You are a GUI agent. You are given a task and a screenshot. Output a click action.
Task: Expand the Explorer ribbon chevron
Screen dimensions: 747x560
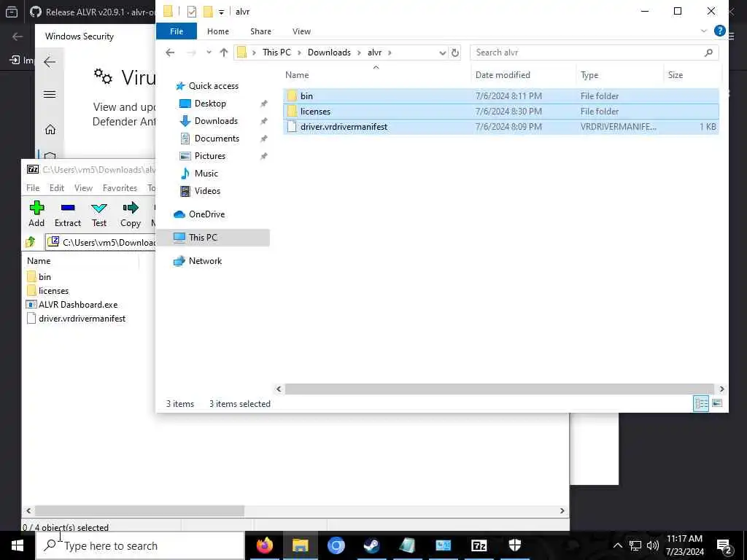click(x=704, y=31)
